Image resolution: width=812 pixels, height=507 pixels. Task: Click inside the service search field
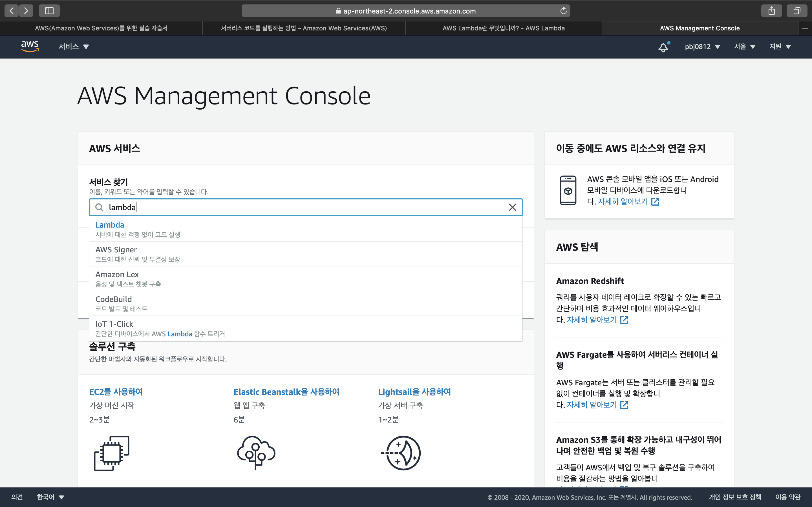(x=302, y=207)
